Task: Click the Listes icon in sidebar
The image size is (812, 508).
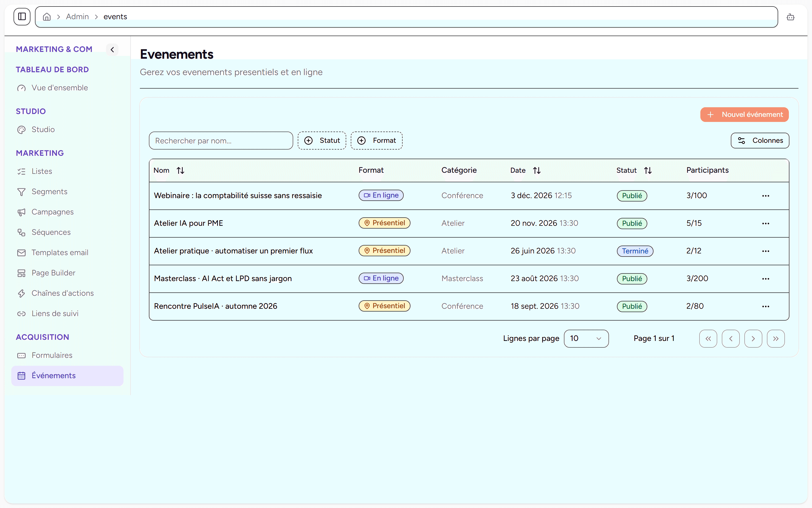Action: 21,171
